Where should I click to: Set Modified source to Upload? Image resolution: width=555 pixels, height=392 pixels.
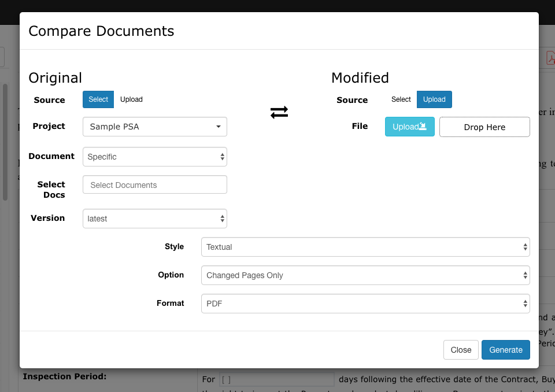434,99
